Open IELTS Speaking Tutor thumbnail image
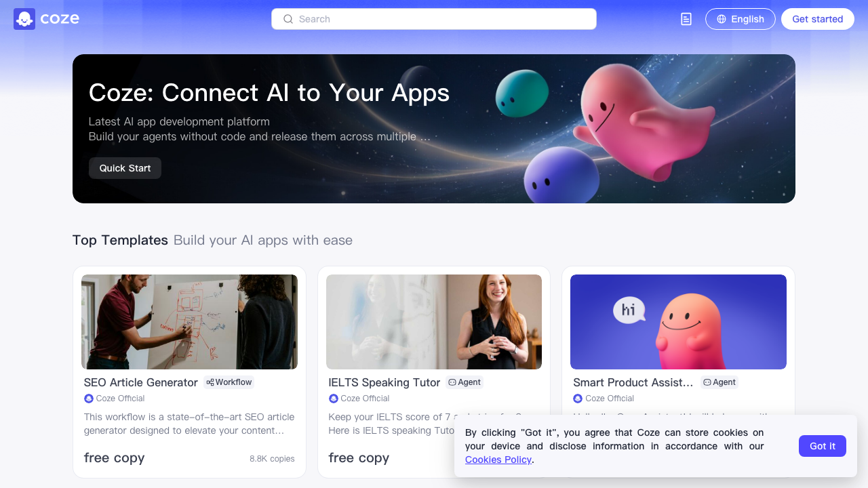The width and height of the screenshot is (868, 488). tap(434, 322)
